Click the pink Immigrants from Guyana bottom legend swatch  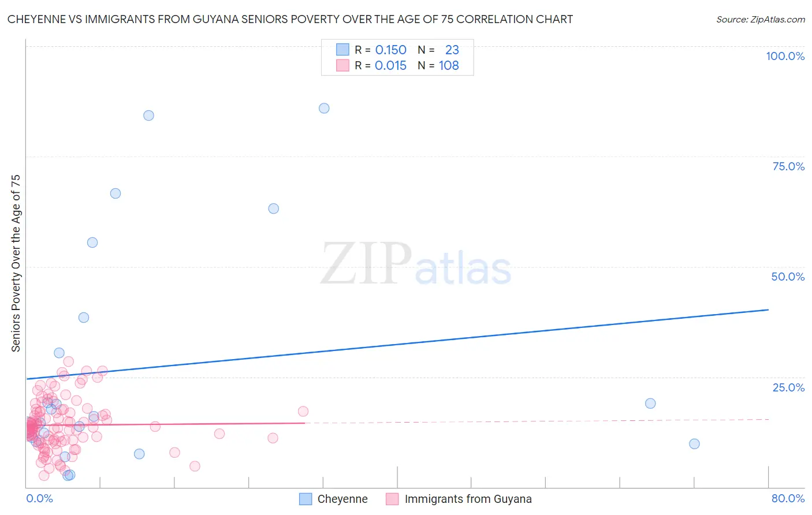(392, 499)
